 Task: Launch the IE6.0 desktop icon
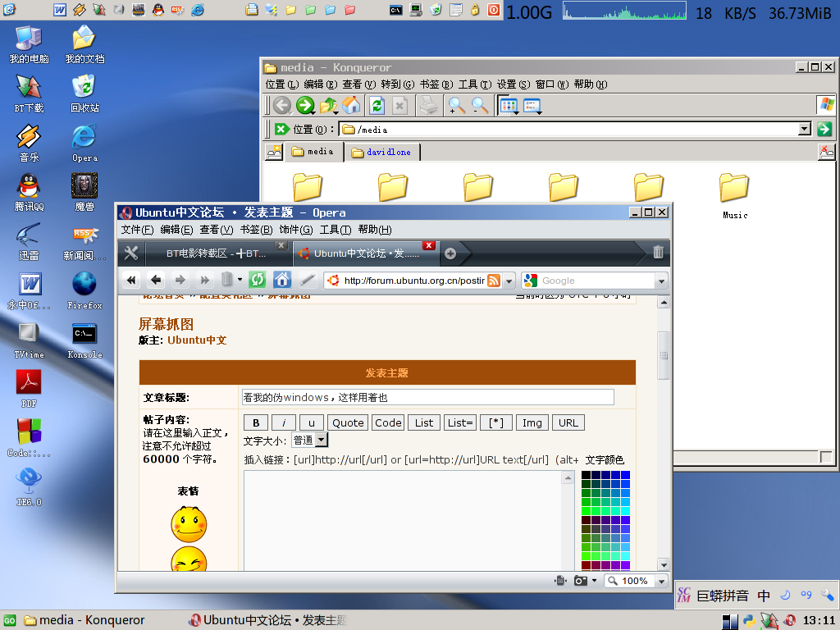(x=29, y=487)
